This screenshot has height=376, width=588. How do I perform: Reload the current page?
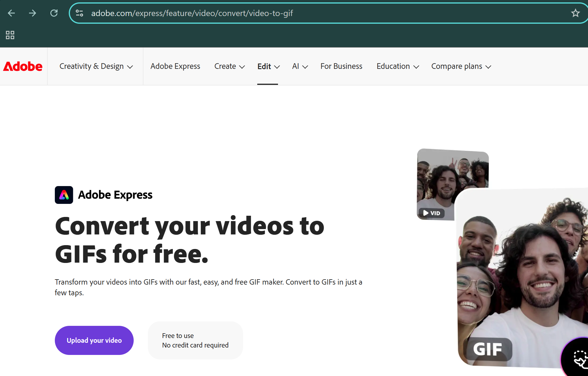[x=54, y=13]
